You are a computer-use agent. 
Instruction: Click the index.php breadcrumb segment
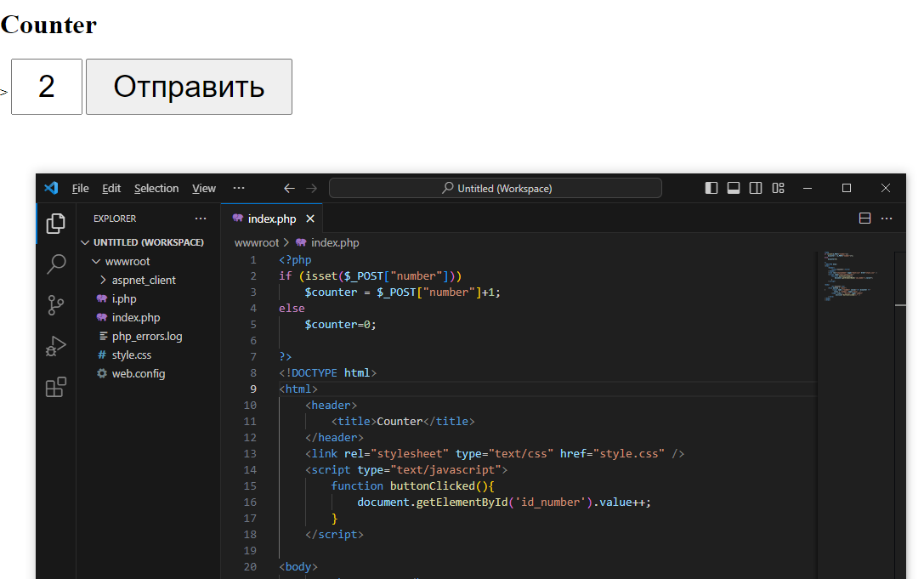tap(335, 243)
